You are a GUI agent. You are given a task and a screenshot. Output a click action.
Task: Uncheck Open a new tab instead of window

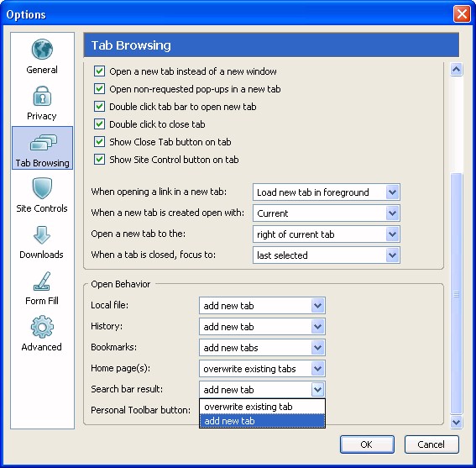click(x=99, y=71)
